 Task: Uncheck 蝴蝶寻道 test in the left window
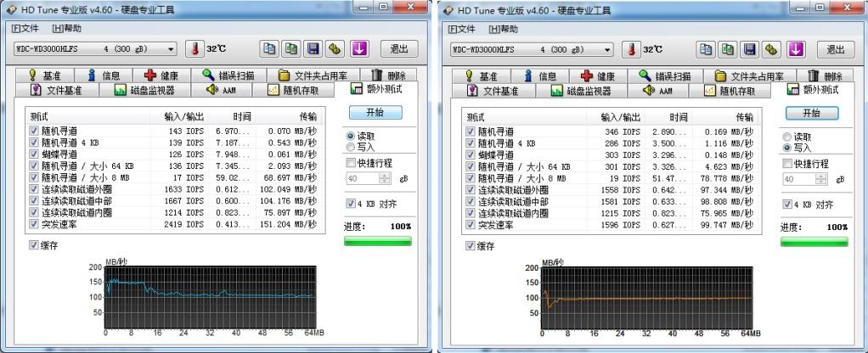[x=34, y=154]
